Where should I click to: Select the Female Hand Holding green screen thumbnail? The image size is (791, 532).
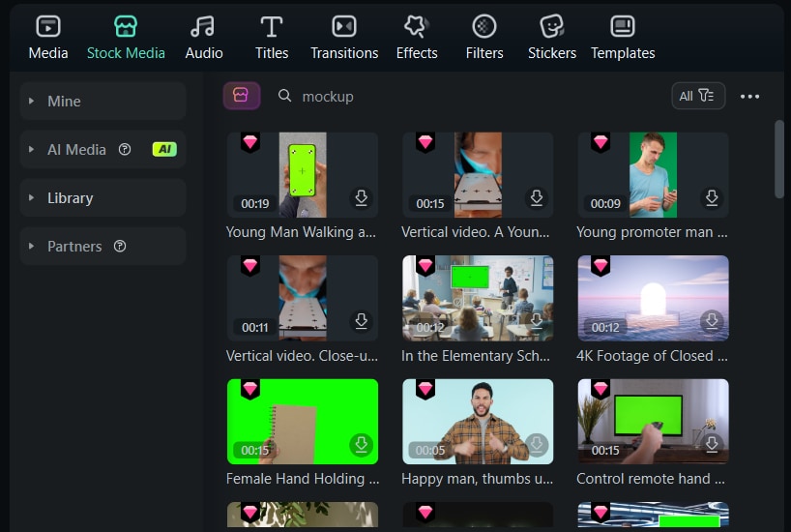coord(303,422)
